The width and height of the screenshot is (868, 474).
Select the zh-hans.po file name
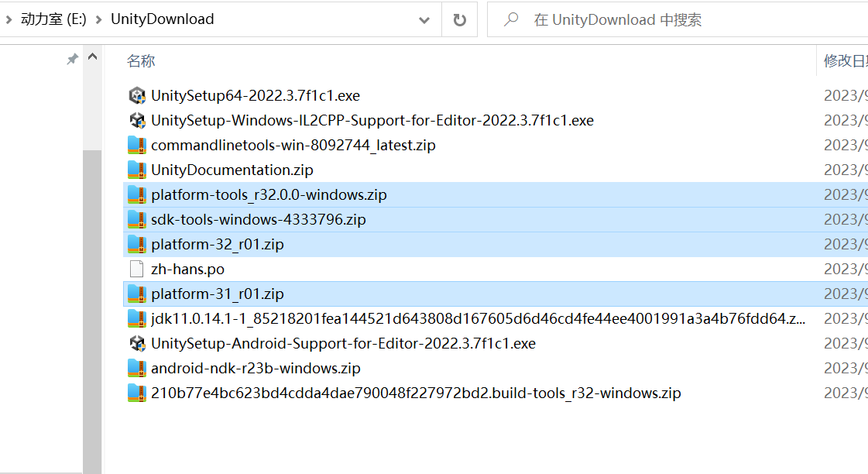[187, 269]
